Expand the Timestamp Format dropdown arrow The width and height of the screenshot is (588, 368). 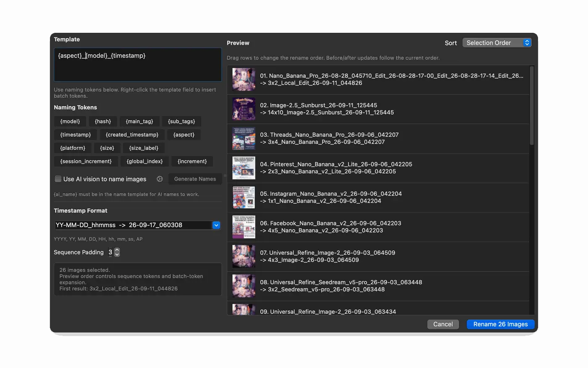click(216, 225)
